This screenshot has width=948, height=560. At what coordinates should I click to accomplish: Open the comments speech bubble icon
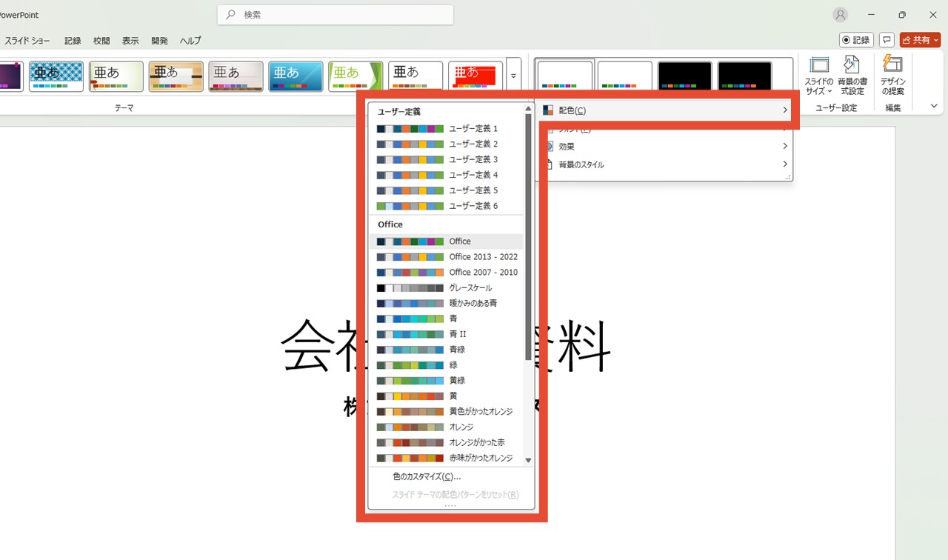pos(887,40)
